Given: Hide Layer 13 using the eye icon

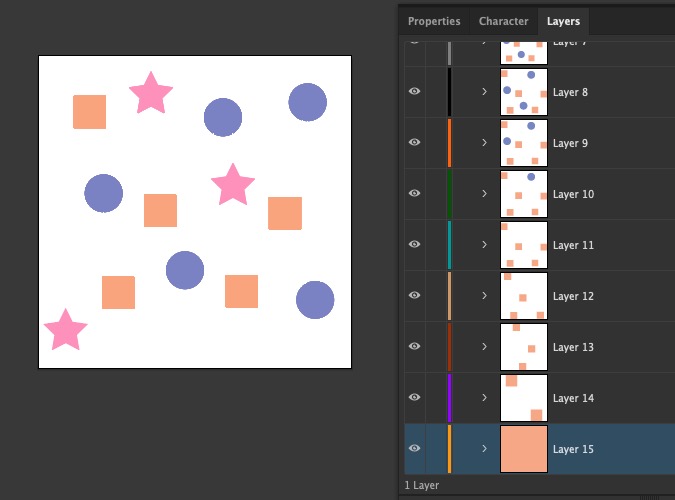Looking at the screenshot, I should pyautogui.click(x=414, y=346).
